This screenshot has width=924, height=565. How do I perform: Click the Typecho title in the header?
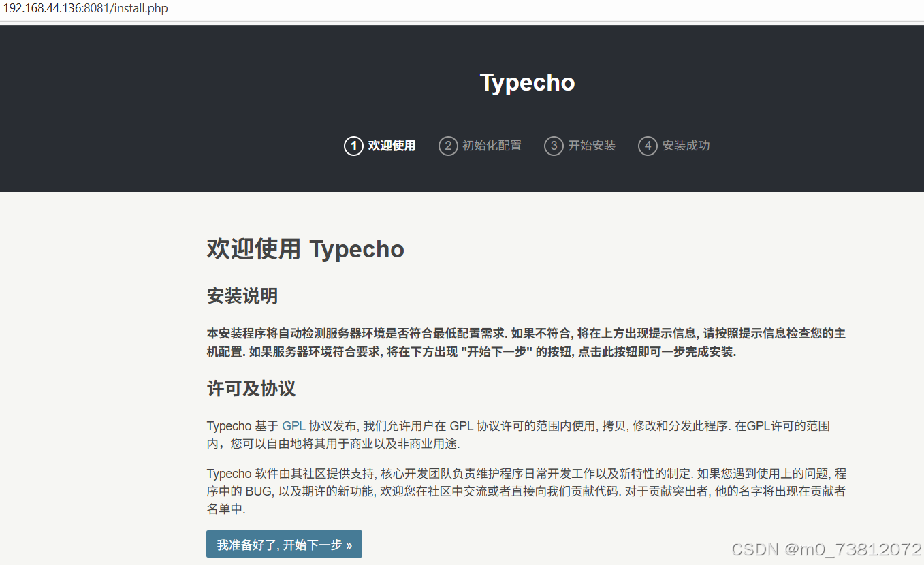pyautogui.click(x=528, y=82)
